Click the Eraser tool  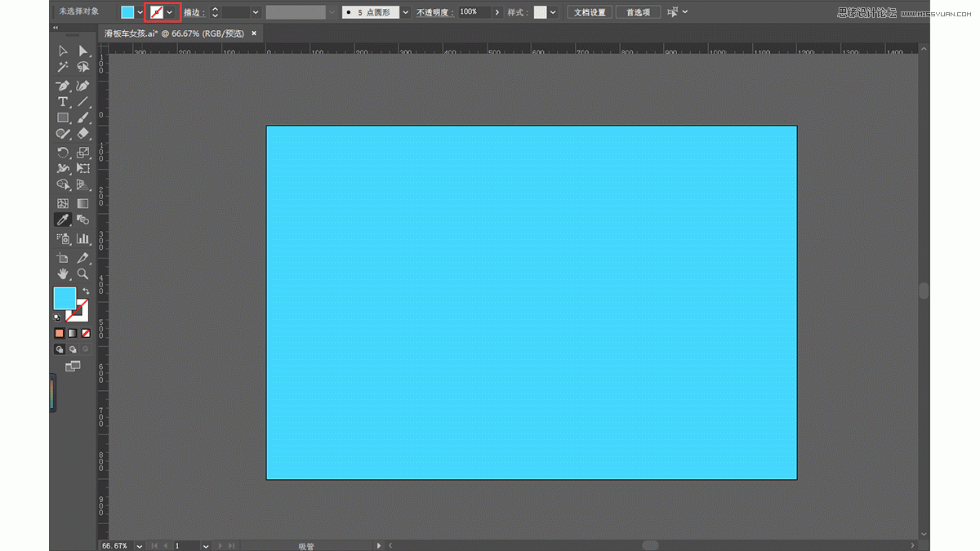point(82,134)
